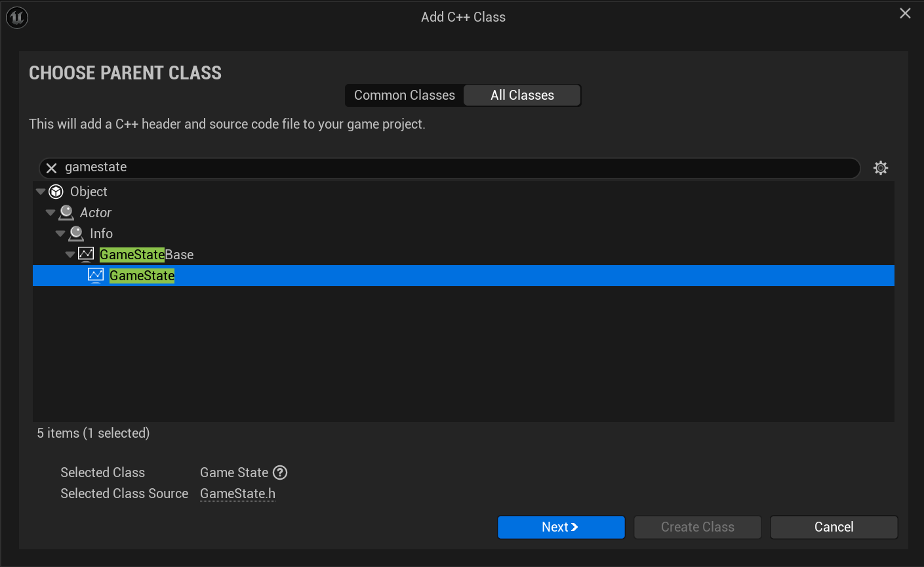Collapse the Info tree node
This screenshot has width=924, height=567.
[60, 234]
